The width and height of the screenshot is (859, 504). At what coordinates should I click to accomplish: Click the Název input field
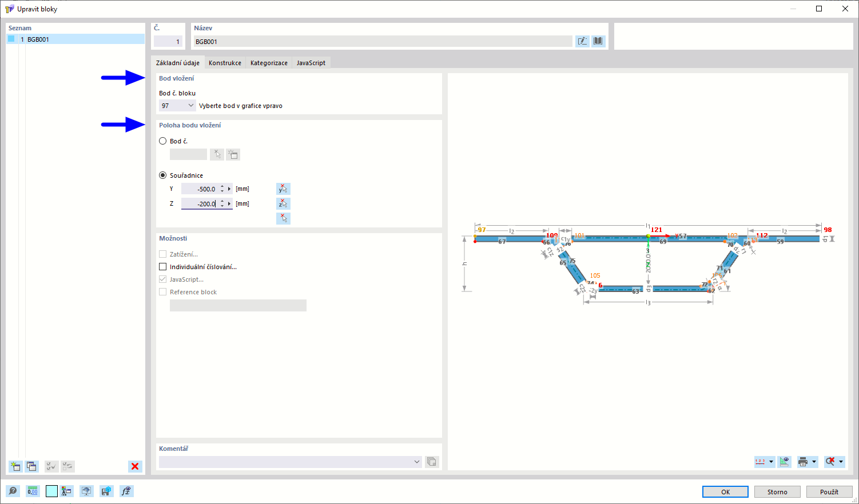383,41
